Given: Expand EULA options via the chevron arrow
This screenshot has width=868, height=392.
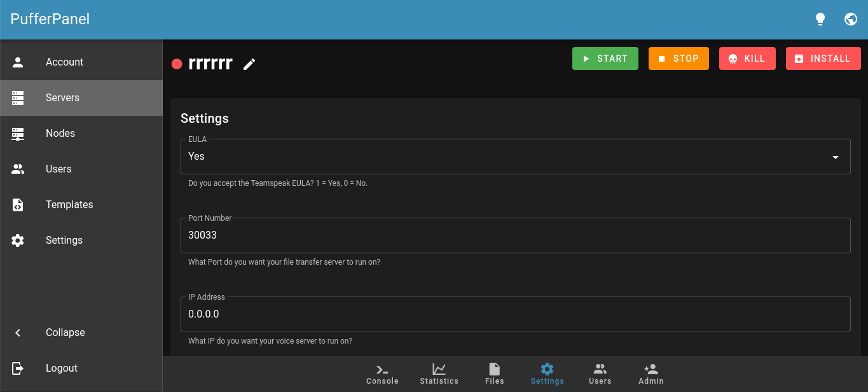Looking at the screenshot, I should coord(835,156).
